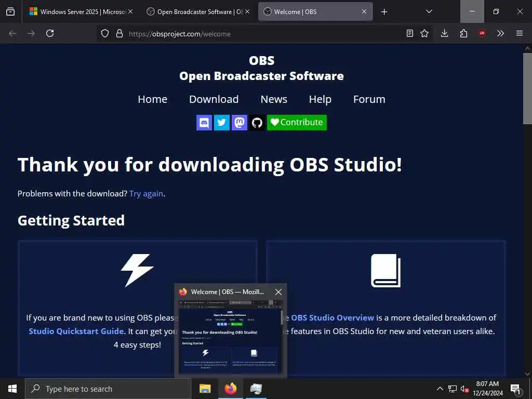Open the clock showing 8:07 AM
This screenshot has height=399, width=532.
pos(487,389)
